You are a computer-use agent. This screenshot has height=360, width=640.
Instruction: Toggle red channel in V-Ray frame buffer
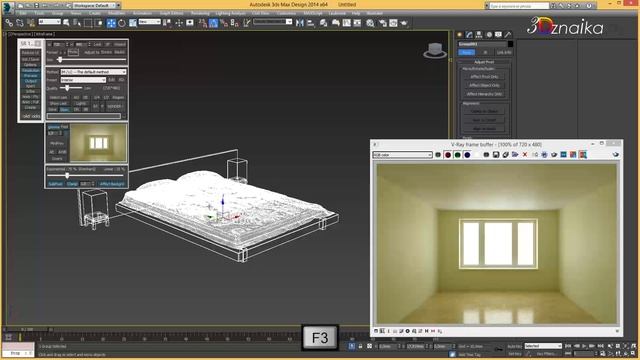point(448,155)
